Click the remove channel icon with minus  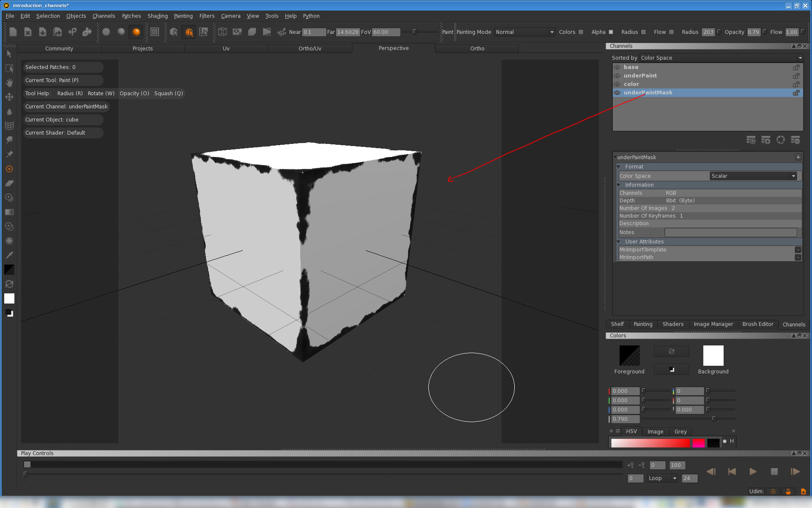tap(796, 140)
